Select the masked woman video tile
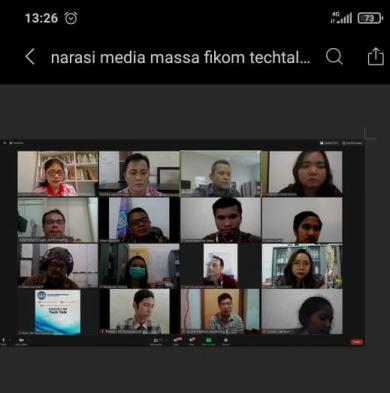The height and width of the screenshot is (393, 390). (x=139, y=266)
